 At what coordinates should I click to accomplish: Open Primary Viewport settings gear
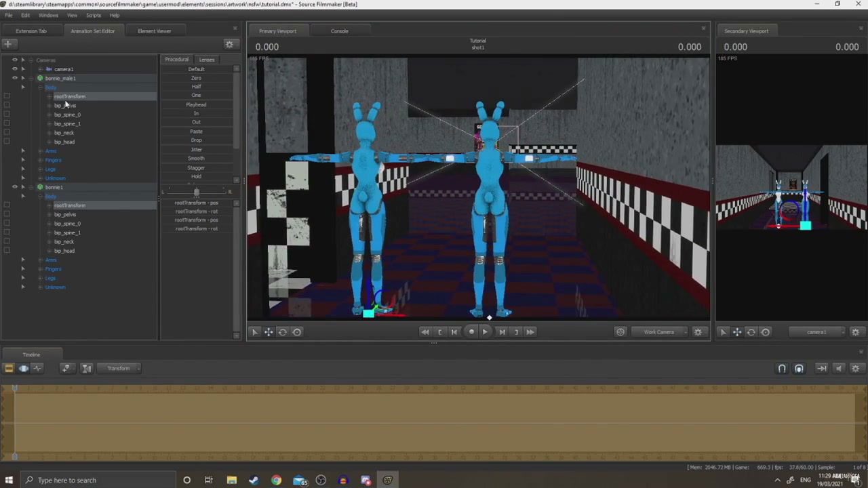[698, 332]
